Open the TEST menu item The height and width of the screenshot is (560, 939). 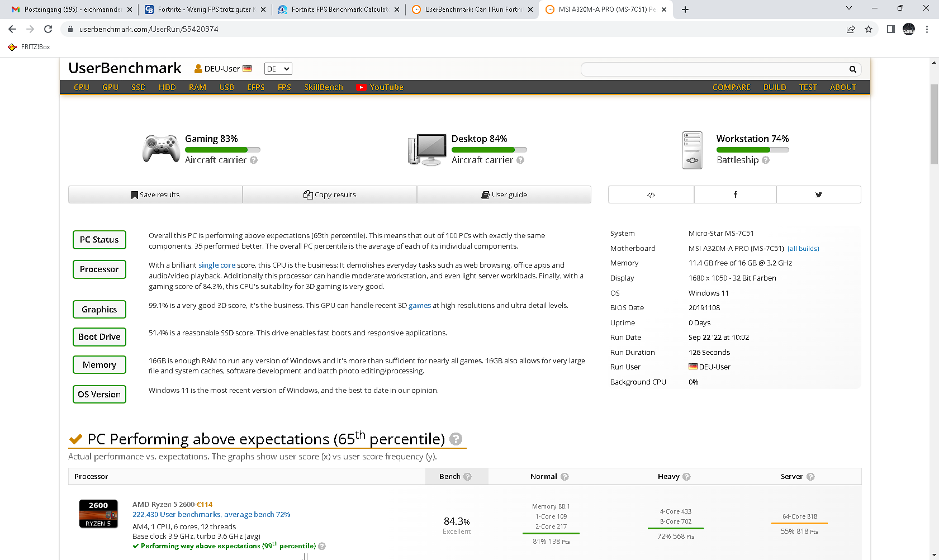(x=808, y=87)
